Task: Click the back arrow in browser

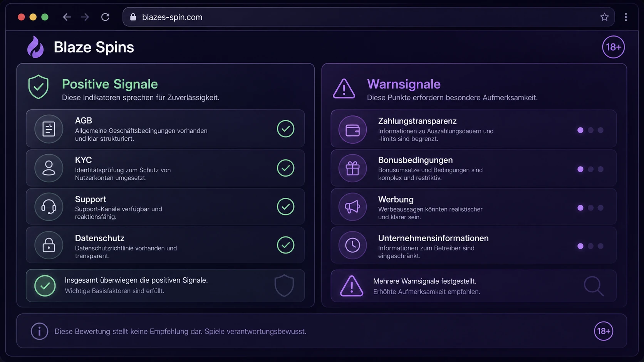Action: [67, 17]
